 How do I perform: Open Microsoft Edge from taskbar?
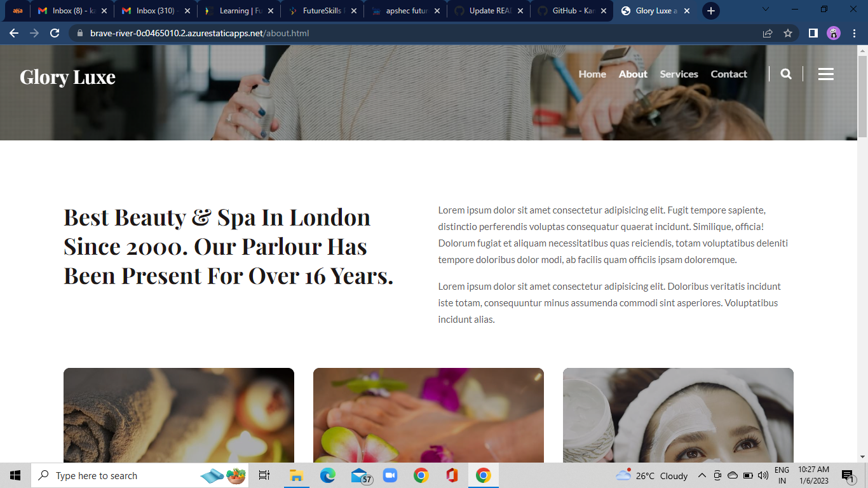point(328,475)
